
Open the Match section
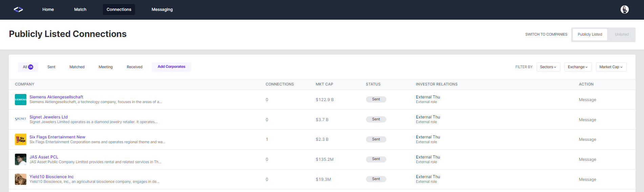[80, 9]
